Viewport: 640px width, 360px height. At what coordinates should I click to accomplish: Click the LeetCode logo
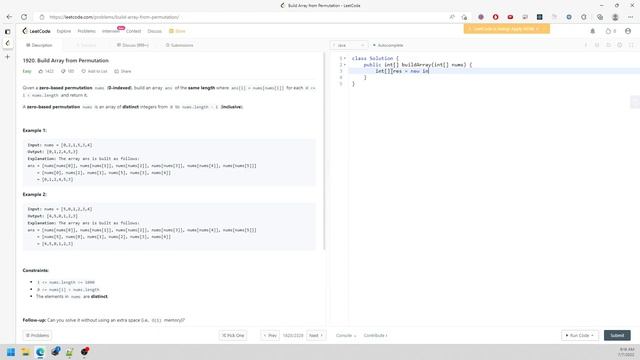tap(37, 31)
